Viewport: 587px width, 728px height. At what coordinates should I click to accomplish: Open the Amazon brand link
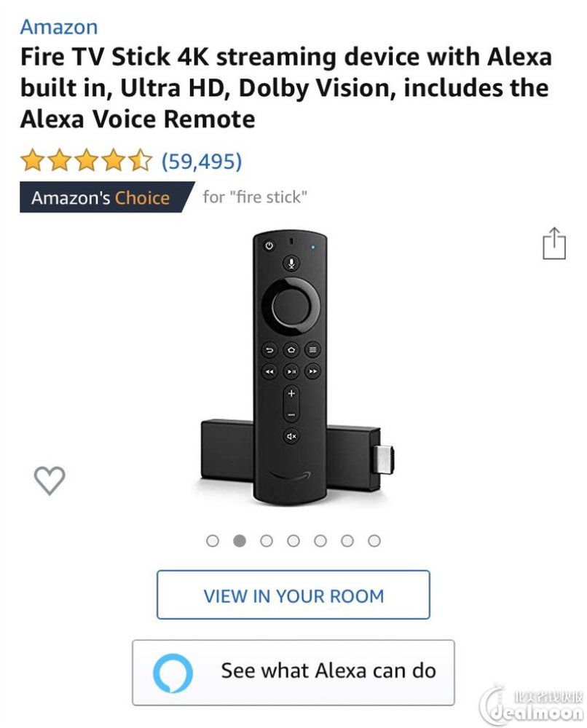pyautogui.click(x=59, y=27)
